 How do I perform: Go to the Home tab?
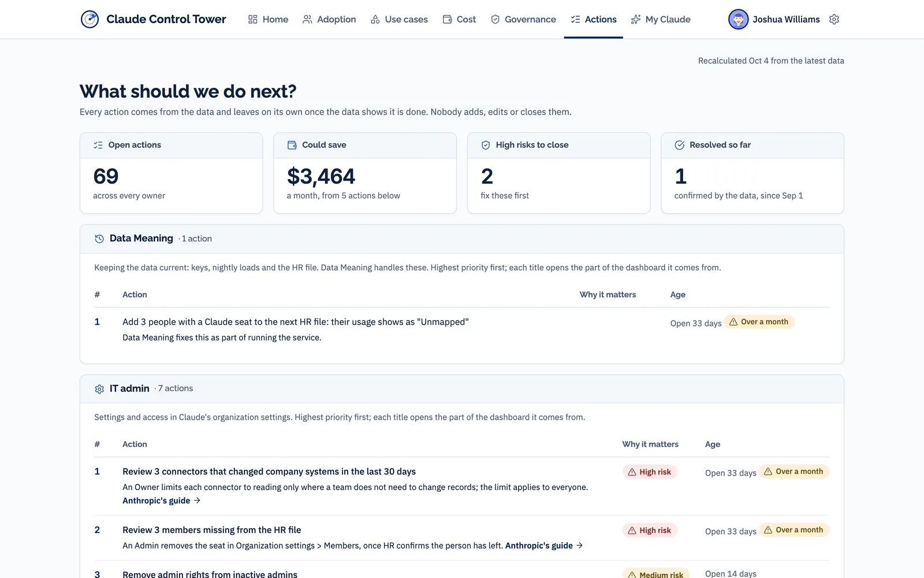(268, 19)
